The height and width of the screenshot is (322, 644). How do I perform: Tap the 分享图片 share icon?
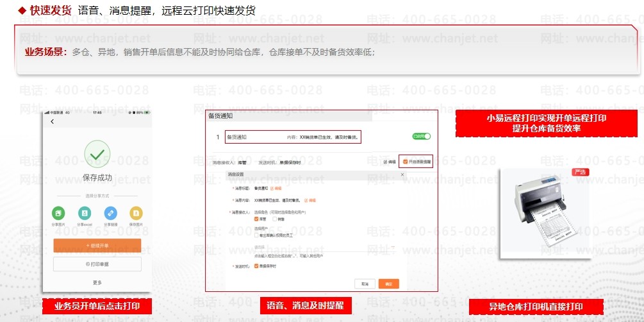tap(58, 213)
